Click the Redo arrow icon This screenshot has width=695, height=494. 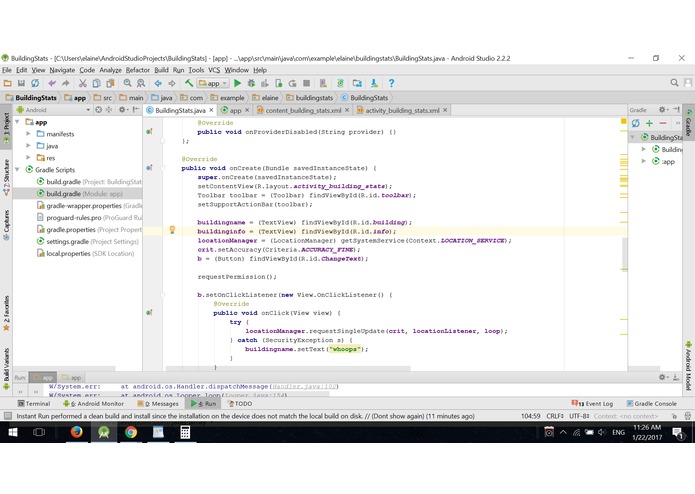(66, 83)
